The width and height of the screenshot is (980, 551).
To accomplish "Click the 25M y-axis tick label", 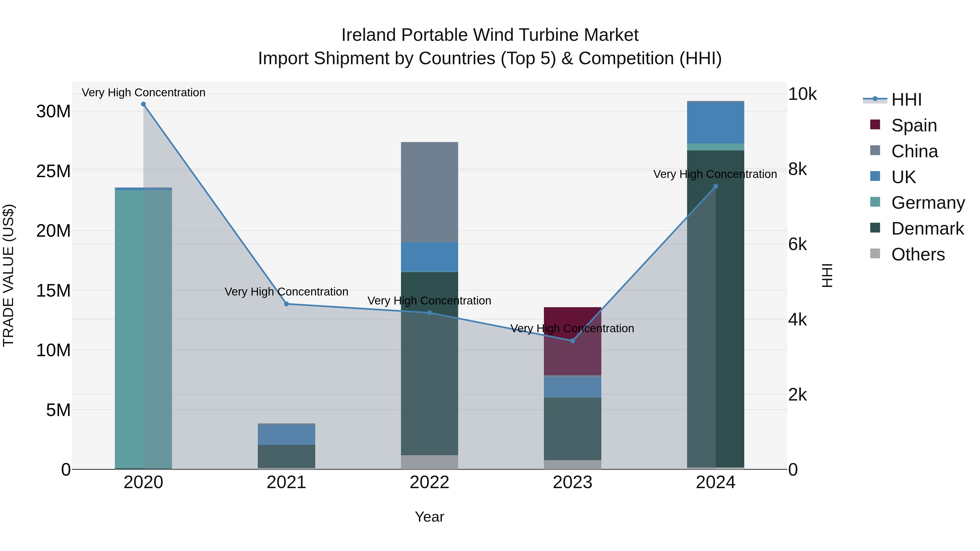I will pos(53,171).
